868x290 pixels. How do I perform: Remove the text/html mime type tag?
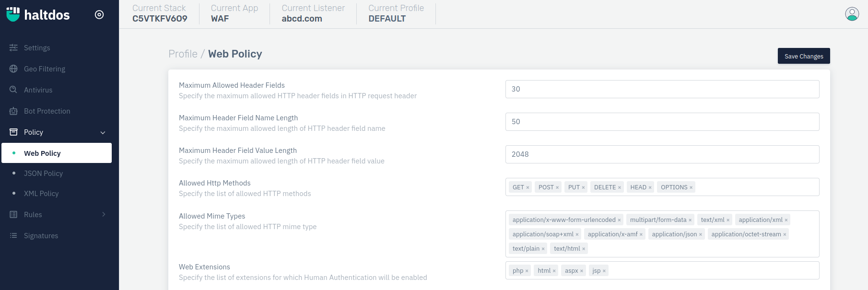pos(584,249)
